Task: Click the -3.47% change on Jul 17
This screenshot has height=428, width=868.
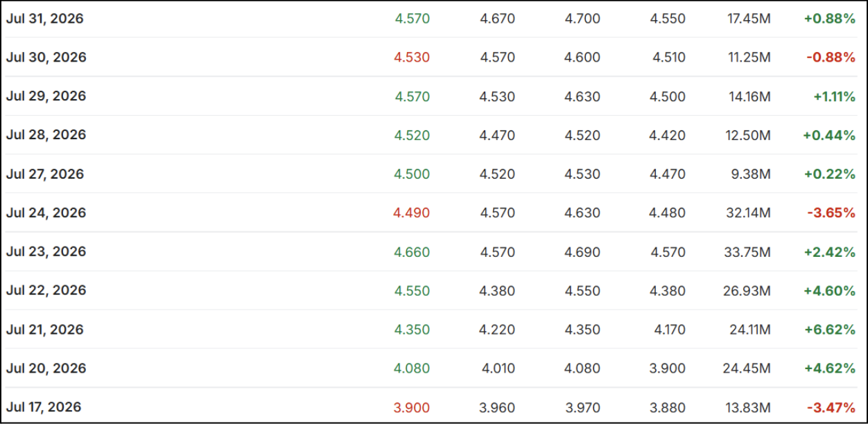Action: [831, 407]
